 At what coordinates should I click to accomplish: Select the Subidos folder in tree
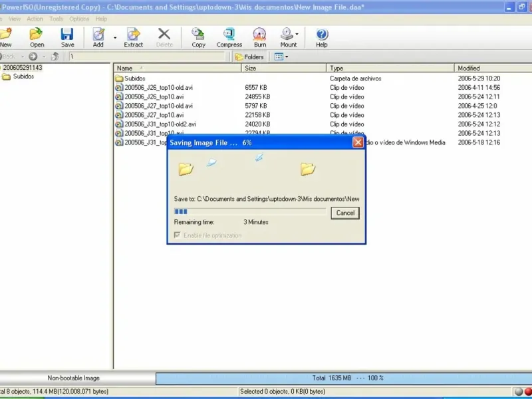[x=23, y=76]
